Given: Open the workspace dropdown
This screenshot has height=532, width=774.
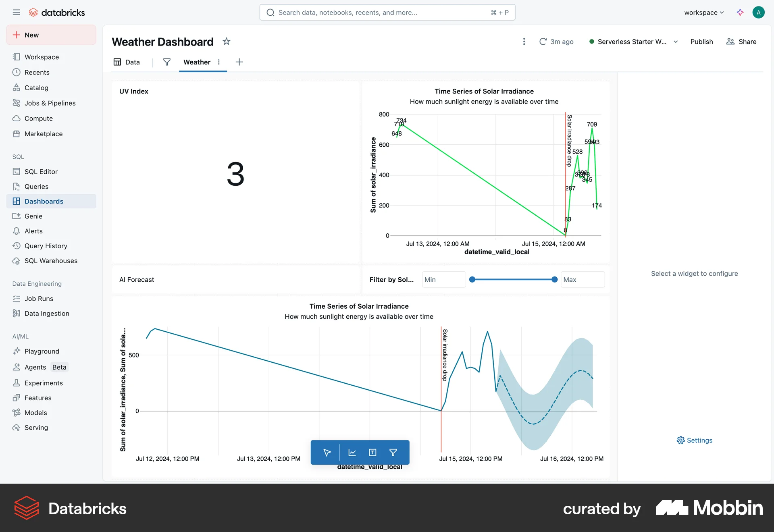Looking at the screenshot, I should 704,12.
